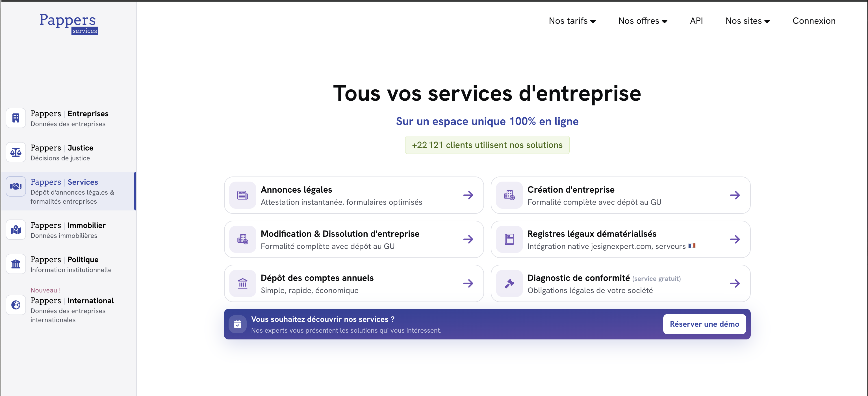Click the arrow on Annonces légales card

pos(468,195)
